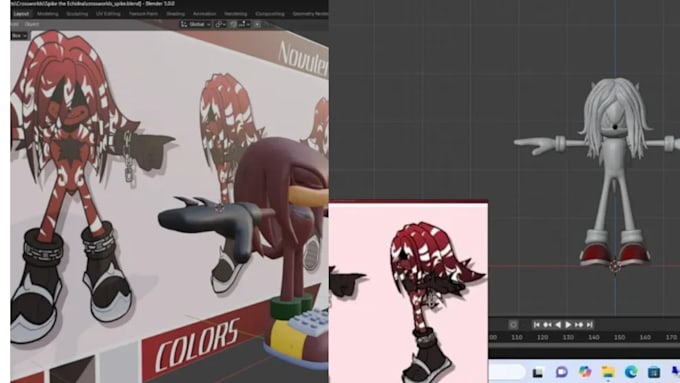Click frame 120 on the timeline ruler
The image size is (680, 383).
point(542,337)
